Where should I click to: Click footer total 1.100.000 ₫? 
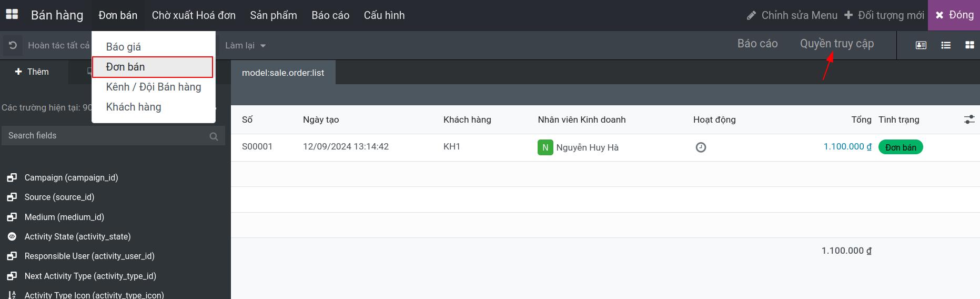click(x=846, y=251)
